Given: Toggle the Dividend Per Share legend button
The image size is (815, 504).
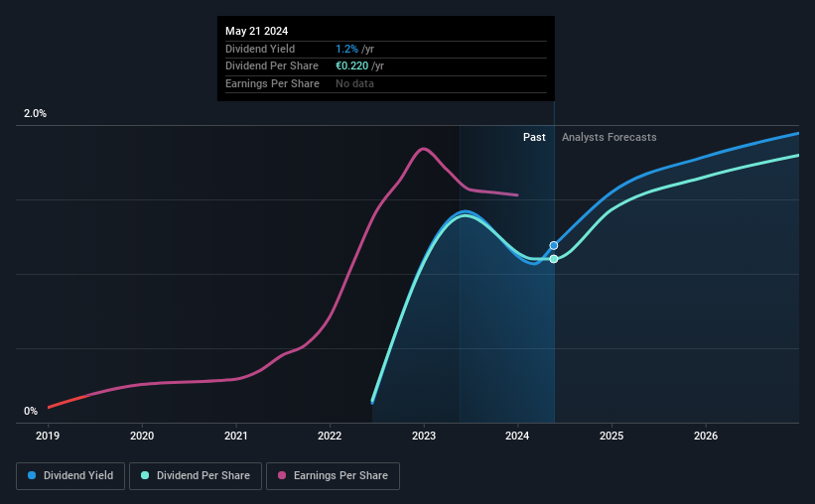Looking at the screenshot, I should tap(196, 476).
